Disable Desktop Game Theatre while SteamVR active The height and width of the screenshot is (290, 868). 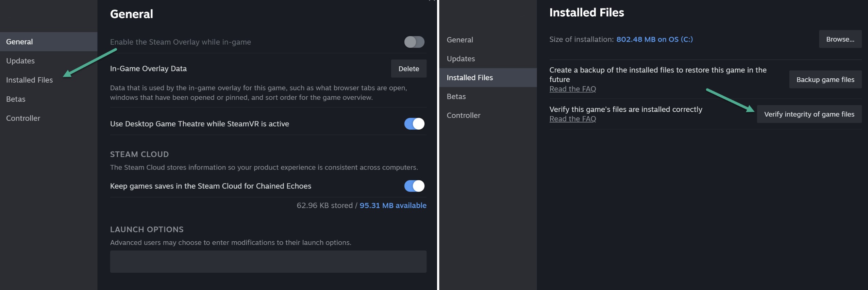[414, 124]
